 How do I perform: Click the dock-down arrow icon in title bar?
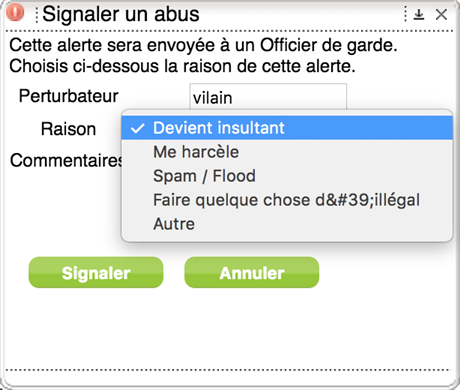pos(419,15)
